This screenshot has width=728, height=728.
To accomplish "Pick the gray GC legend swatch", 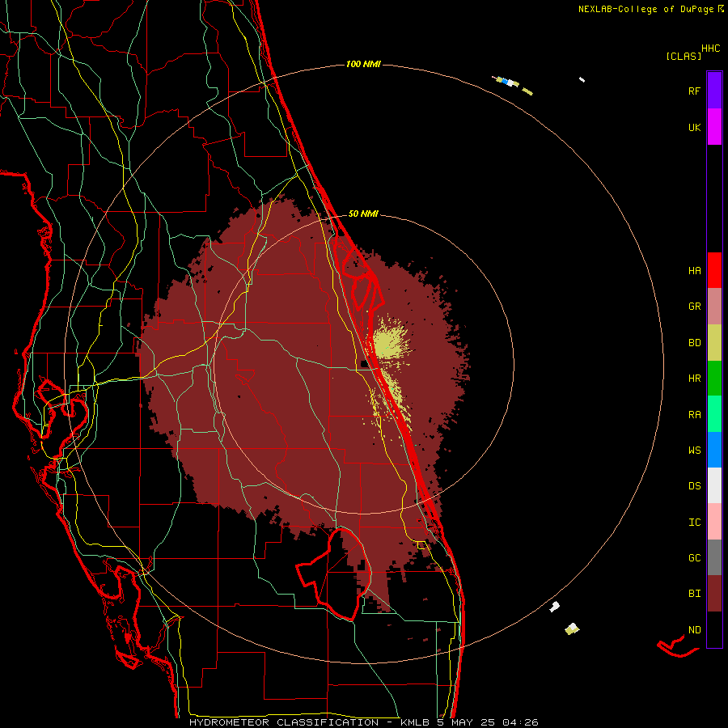I will pyautogui.click(x=714, y=557).
